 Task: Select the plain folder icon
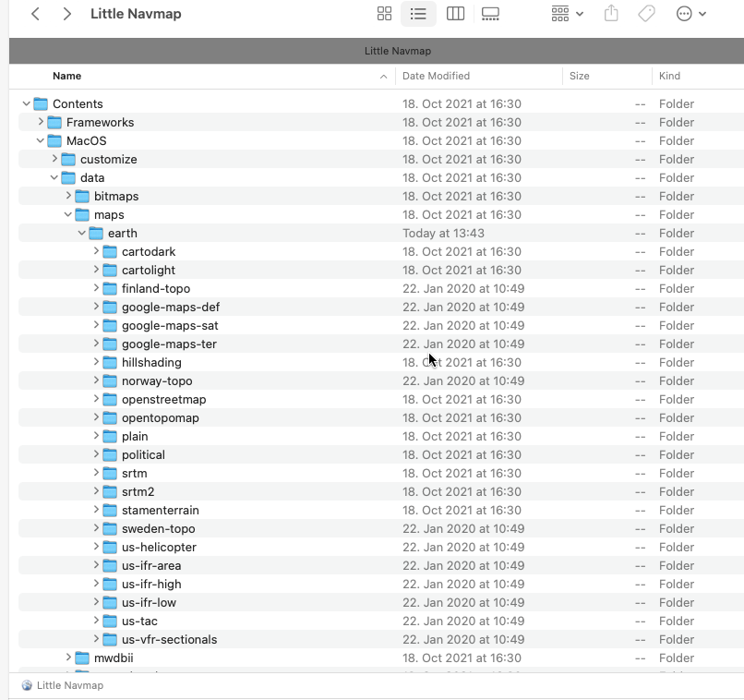pos(110,437)
